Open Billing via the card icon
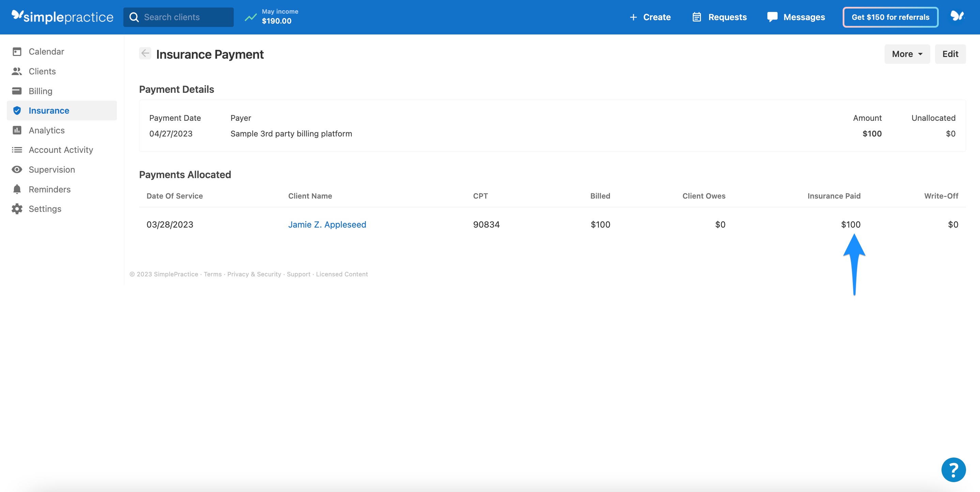The height and width of the screenshot is (492, 980). coord(17,91)
